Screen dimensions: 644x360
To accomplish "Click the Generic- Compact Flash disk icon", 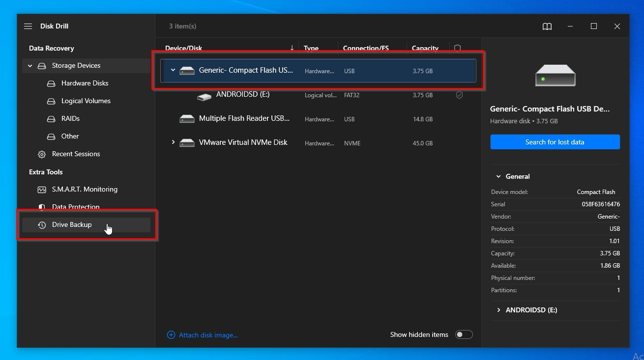I will tap(187, 71).
